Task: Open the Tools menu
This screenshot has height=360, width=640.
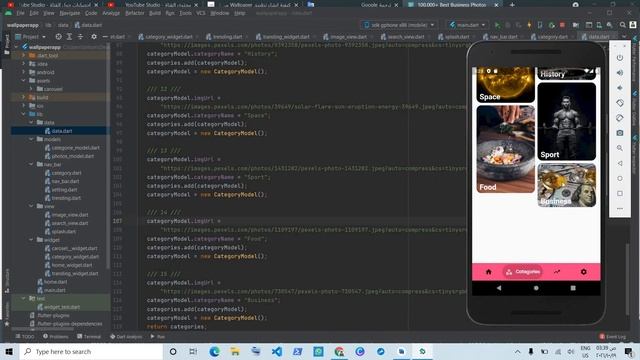Action: 185,13
